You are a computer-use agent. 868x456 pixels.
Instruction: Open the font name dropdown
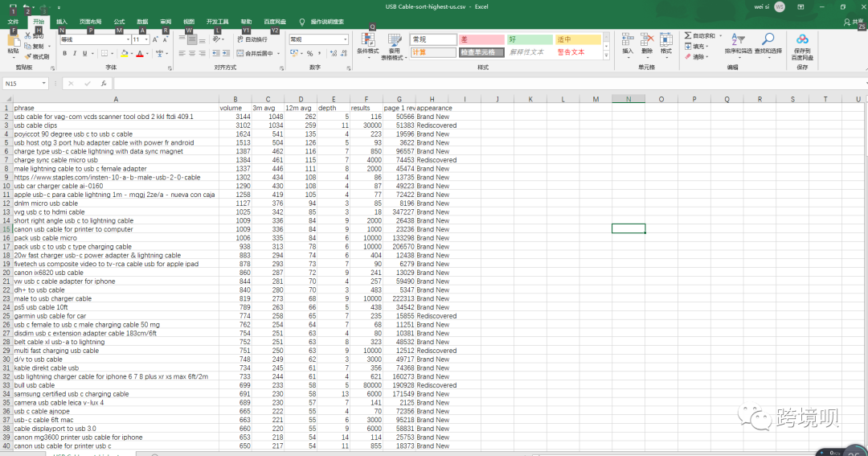tap(128, 40)
